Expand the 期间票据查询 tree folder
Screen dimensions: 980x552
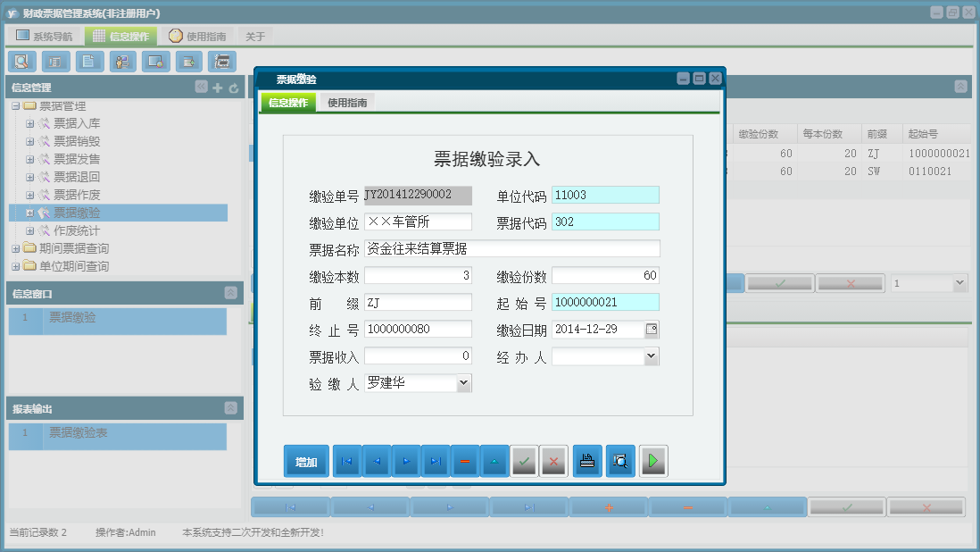(x=15, y=248)
